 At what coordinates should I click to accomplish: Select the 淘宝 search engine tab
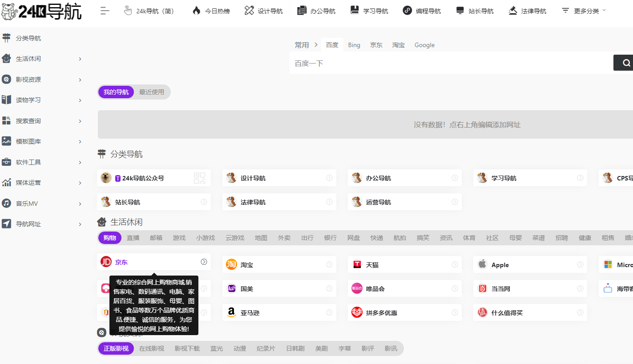click(x=399, y=45)
